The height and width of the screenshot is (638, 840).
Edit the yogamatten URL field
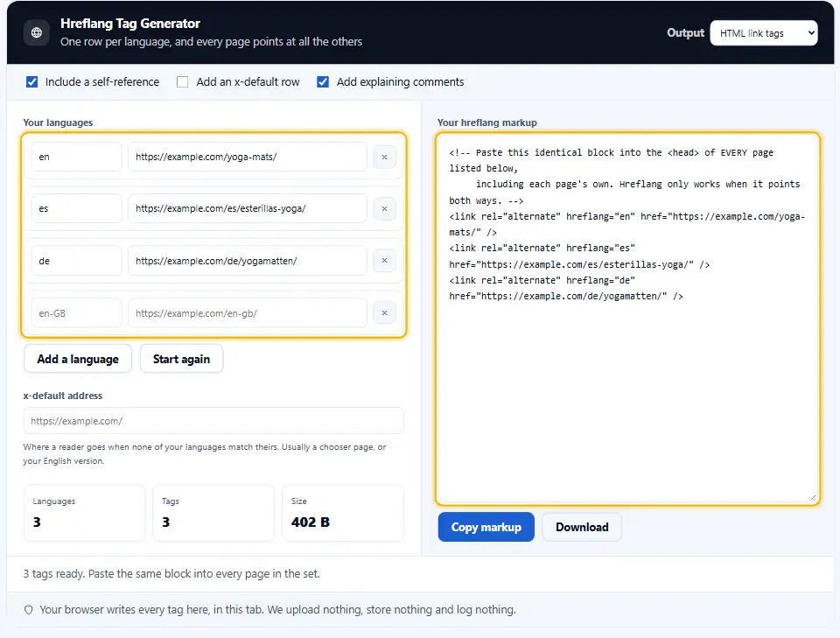248,261
